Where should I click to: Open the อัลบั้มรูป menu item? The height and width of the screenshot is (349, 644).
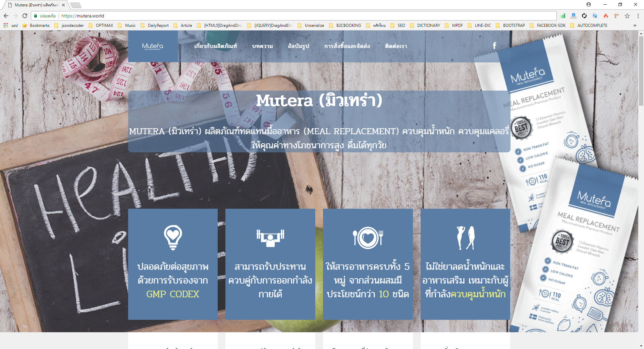tap(299, 46)
